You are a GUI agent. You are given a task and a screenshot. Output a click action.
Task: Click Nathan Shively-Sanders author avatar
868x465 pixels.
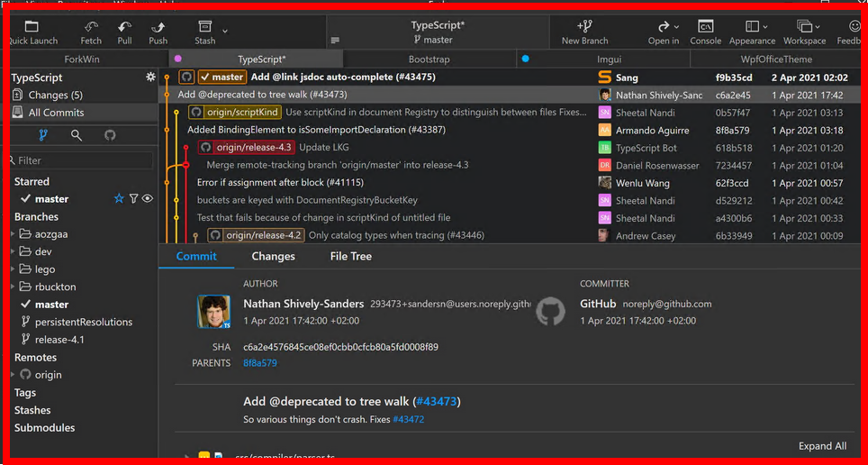pyautogui.click(x=213, y=312)
